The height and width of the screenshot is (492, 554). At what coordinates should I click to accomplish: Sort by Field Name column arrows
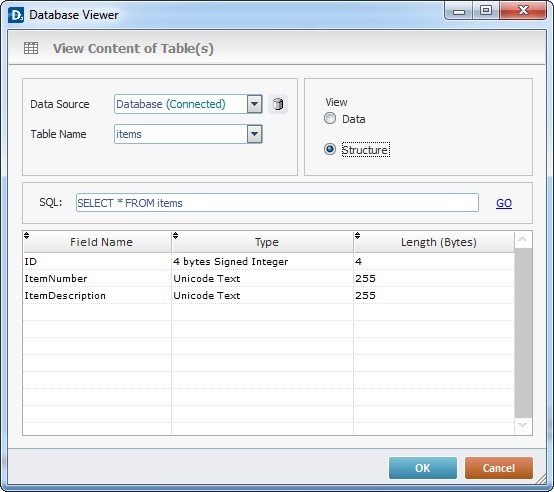pyautogui.click(x=26, y=235)
